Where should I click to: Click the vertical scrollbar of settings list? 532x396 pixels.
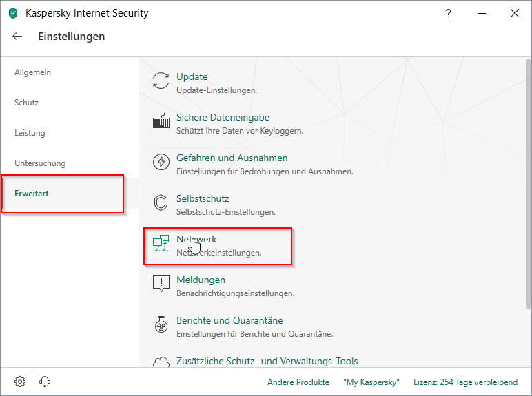coord(529,207)
